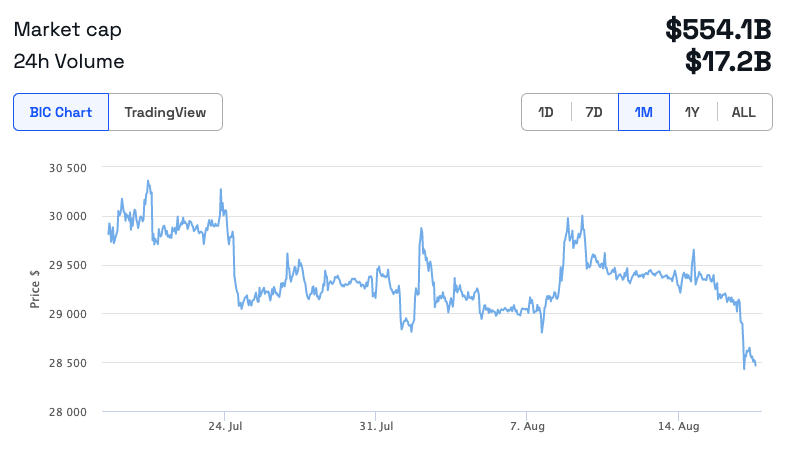Image resolution: width=791 pixels, height=459 pixels.
Task: Switch to the TradingView tab
Action: coord(165,112)
